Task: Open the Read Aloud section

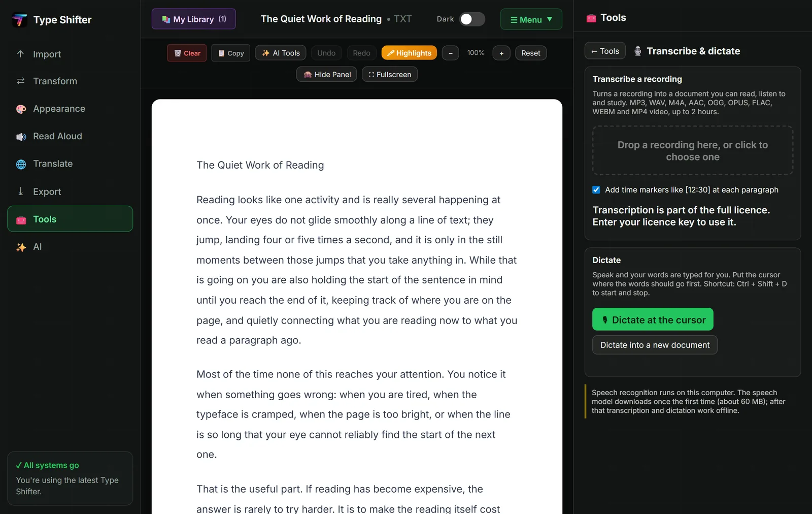Action: coord(70,136)
